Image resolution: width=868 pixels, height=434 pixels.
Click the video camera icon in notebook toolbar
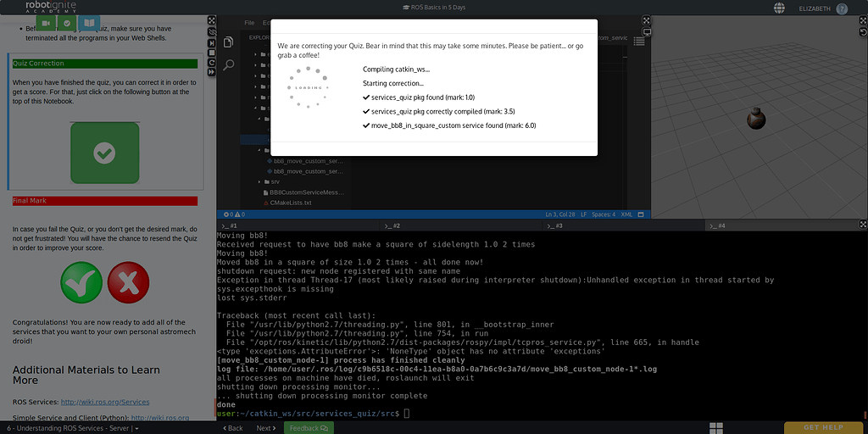47,23
